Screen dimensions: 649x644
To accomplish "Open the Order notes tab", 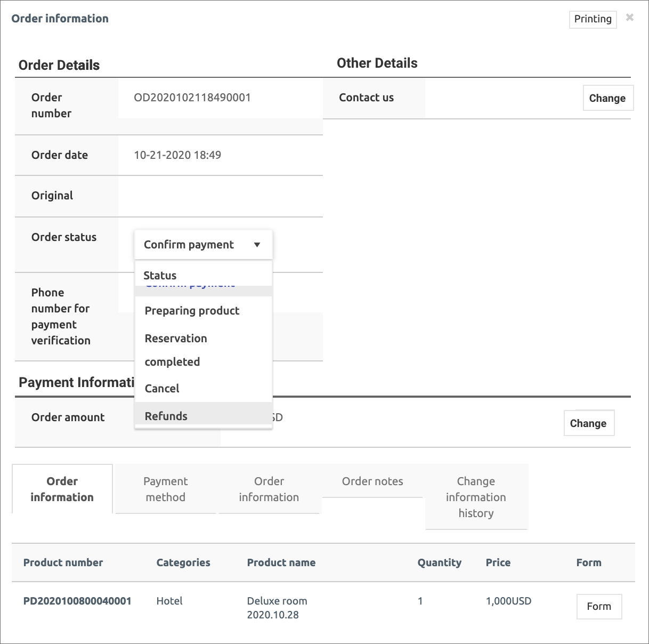I will click(x=372, y=481).
